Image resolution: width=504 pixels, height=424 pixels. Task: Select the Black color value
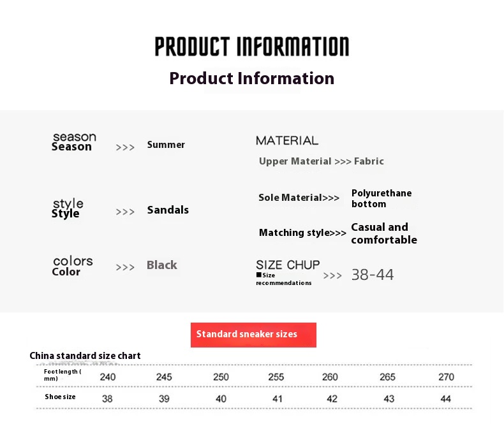tap(162, 265)
